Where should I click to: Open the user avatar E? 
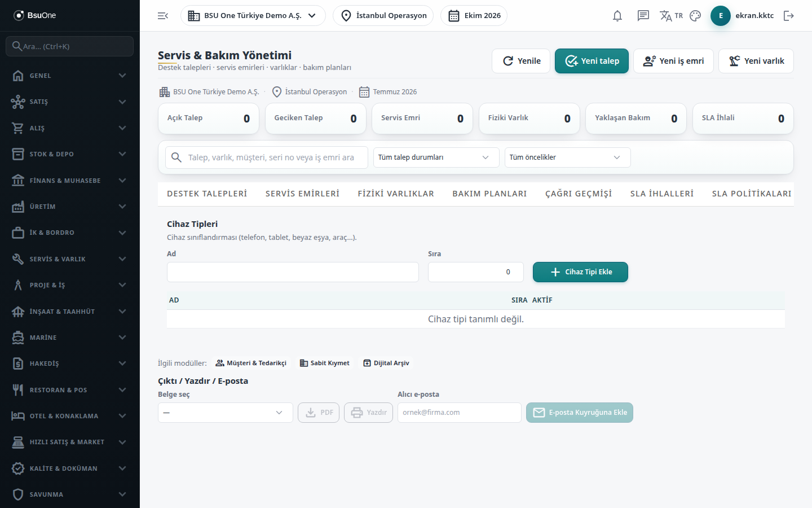pos(721,16)
